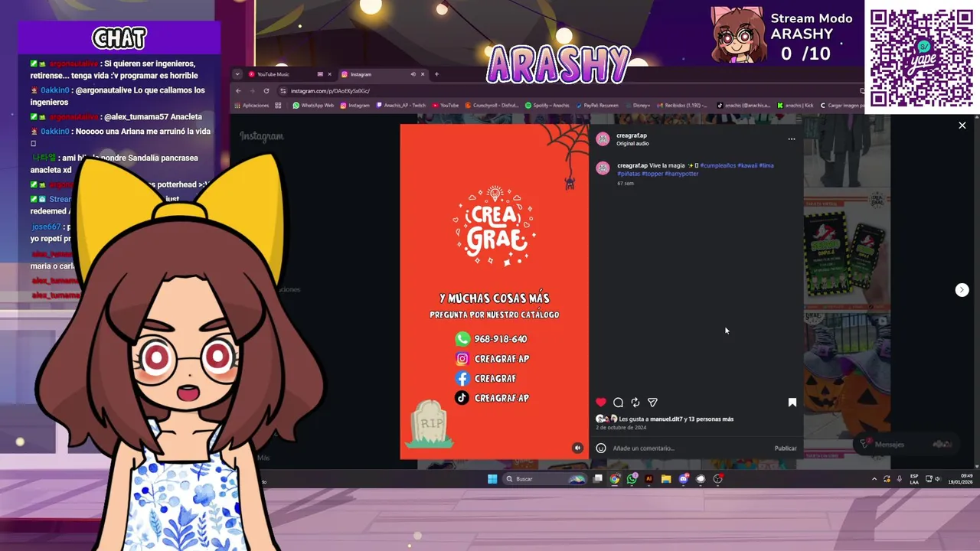Open the comment bubble icon on post
The width and height of the screenshot is (980, 551).
click(618, 403)
